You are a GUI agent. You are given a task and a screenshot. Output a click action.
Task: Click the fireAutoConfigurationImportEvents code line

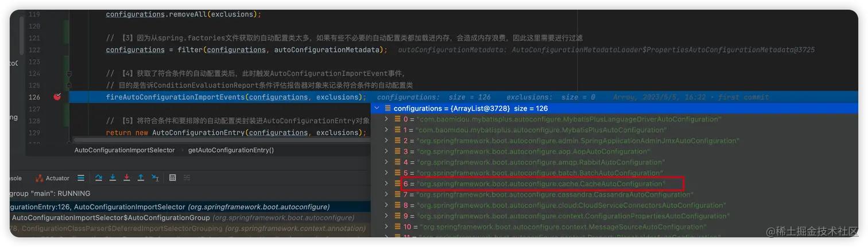point(236,97)
